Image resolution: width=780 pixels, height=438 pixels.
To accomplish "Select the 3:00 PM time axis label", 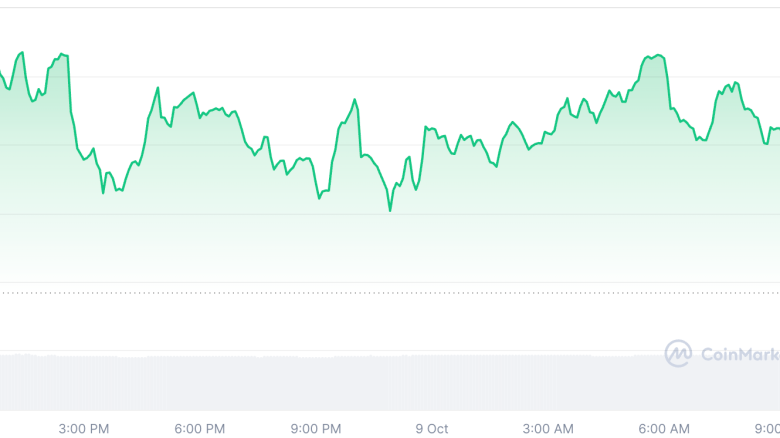I will (x=84, y=429).
